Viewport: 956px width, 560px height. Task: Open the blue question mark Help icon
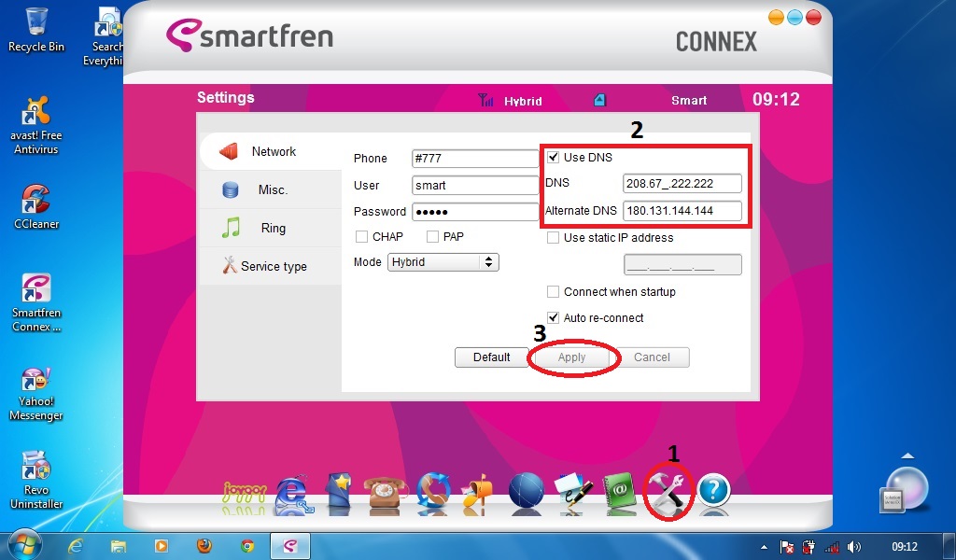coord(714,491)
